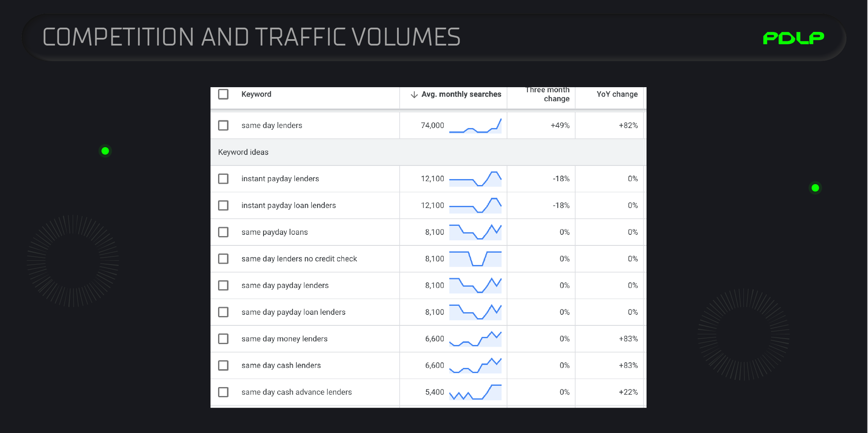
Task: Click the +49% three month change value
Action: 560,125
